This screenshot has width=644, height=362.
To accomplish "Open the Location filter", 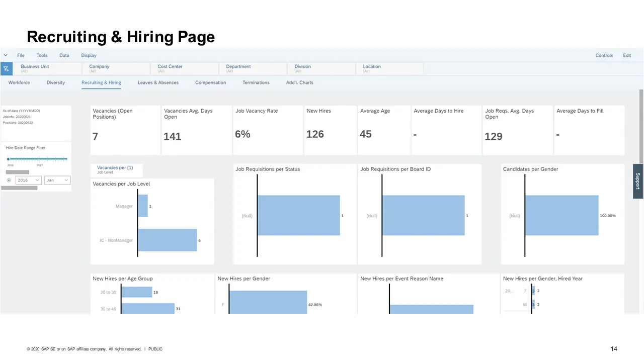I will [x=390, y=68].
